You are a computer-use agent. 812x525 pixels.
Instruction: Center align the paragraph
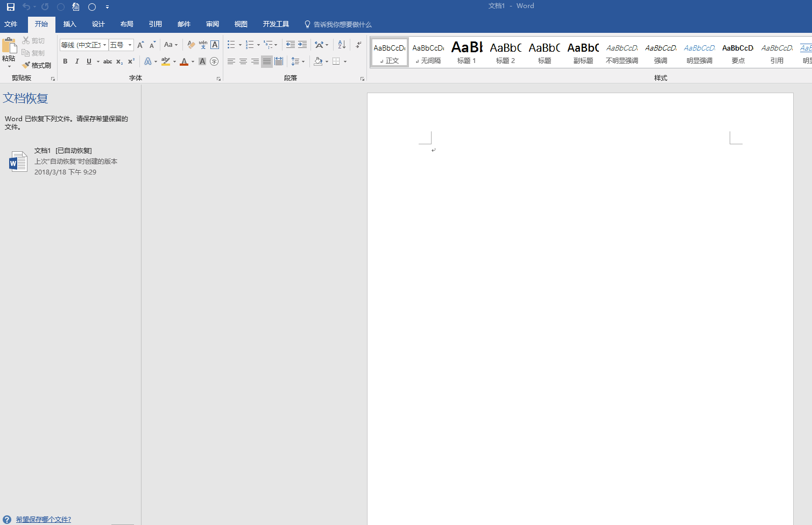[x=243, y=61]
